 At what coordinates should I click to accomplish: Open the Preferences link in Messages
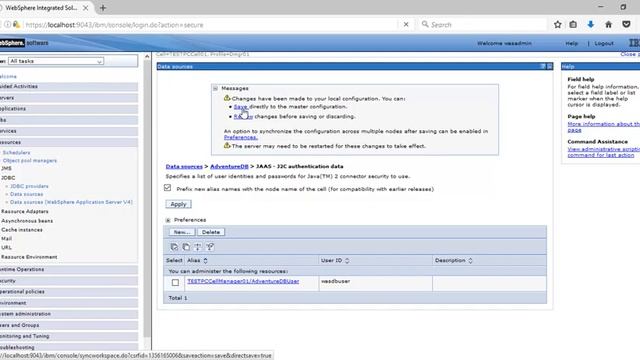pyautogui.click(x=240, y=138)
